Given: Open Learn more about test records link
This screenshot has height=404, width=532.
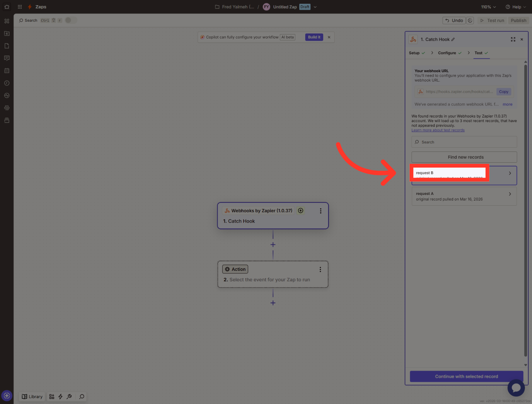Looking at the screenshot, I should 438,130.
